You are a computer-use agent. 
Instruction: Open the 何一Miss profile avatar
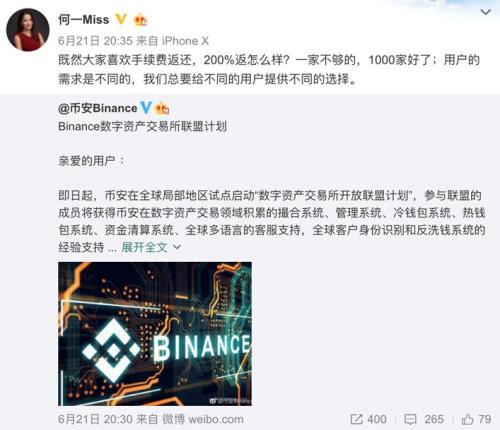(x=28, y=30)
